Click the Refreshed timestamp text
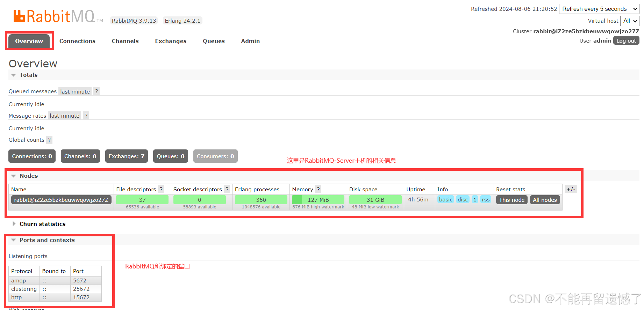Screen dimensions: 644x310 point(514,9)
